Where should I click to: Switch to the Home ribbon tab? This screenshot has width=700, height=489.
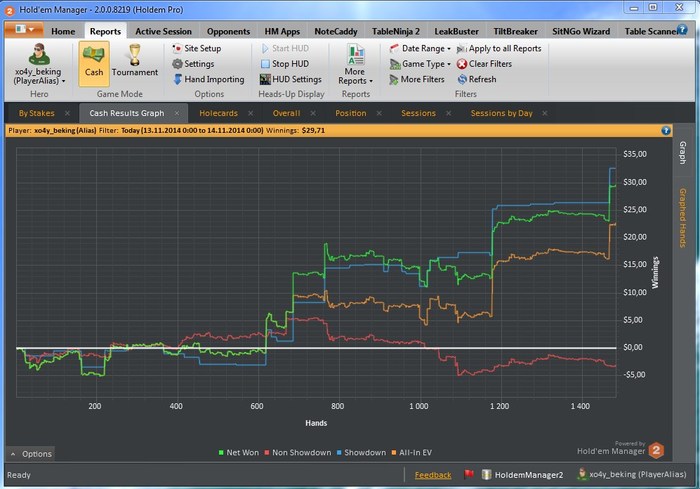point(63,31)
